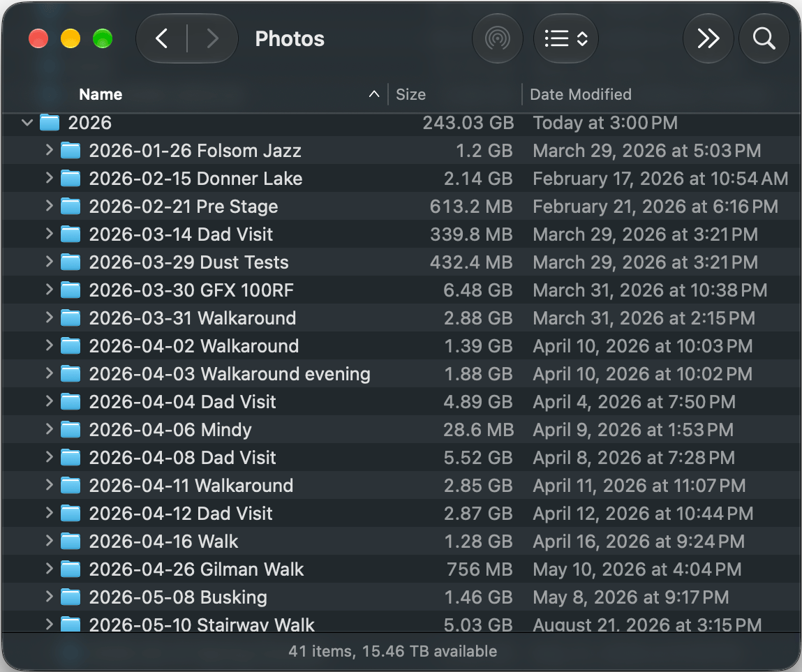Select the Busking folder icon

[x=70, y=597]
